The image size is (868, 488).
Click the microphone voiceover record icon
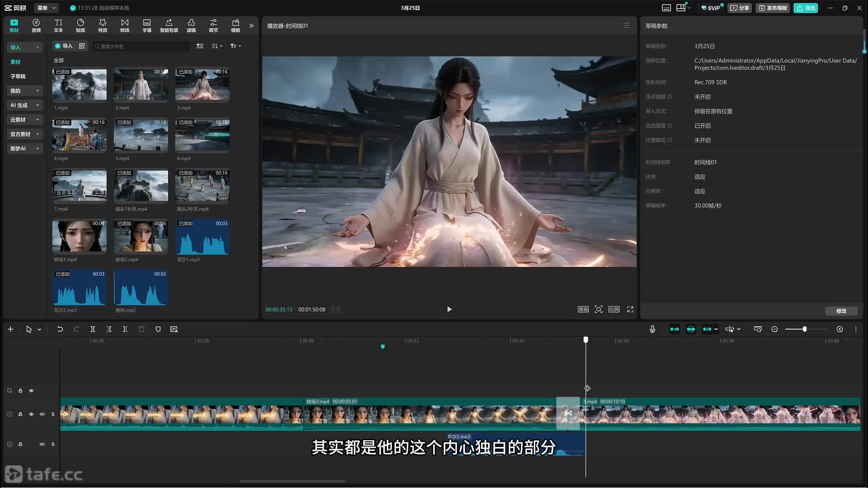(652, 329)
